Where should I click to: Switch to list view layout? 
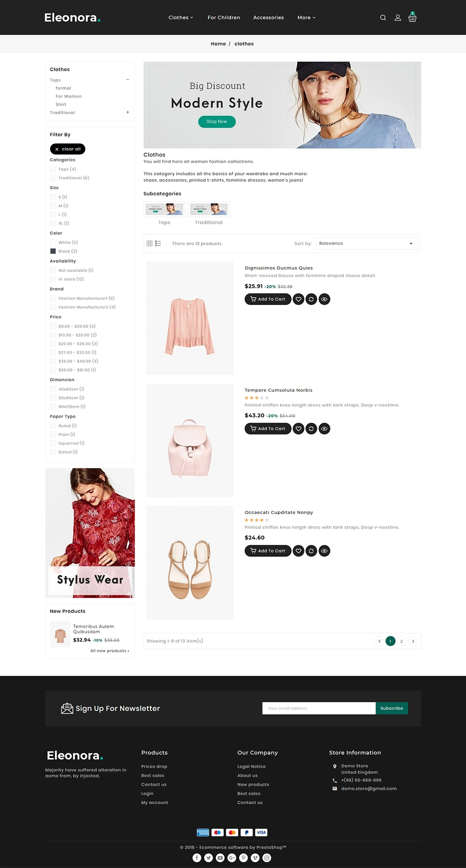158,244
